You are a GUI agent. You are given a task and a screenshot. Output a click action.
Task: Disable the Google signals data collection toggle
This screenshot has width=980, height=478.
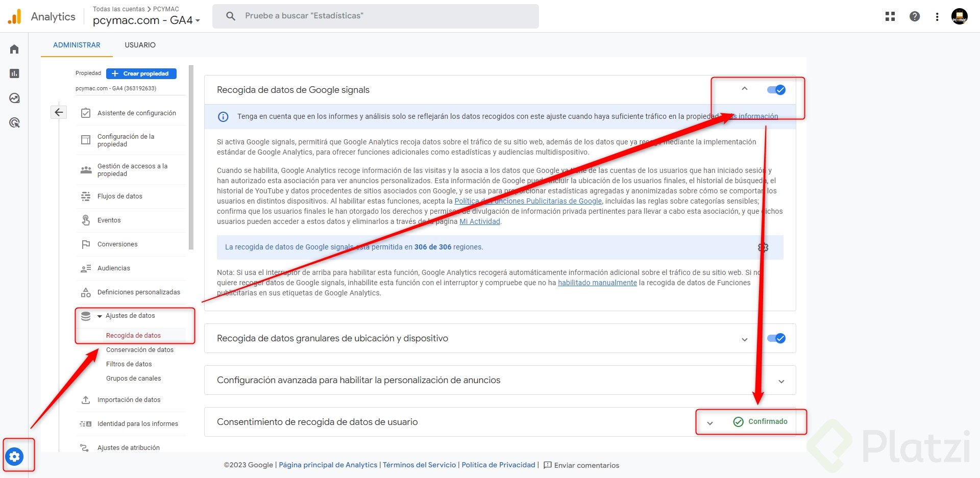(776, 90)
